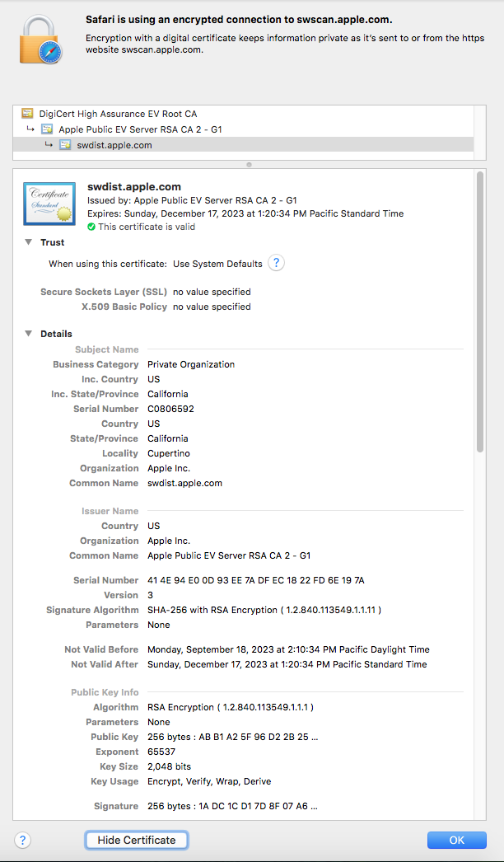Click the swdist.apple.com certificate icon in chain

pos(66,145)
